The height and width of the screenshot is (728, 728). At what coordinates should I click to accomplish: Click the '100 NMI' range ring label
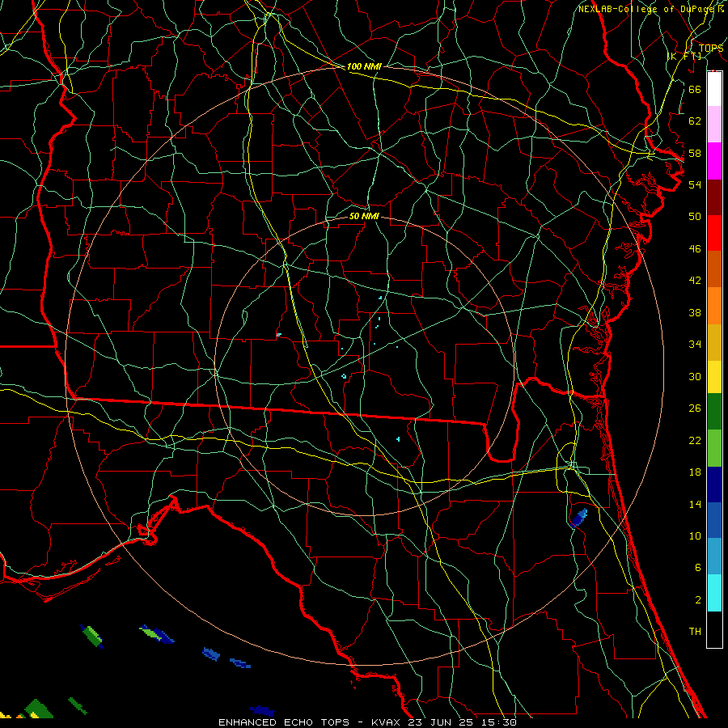pyautogui.click(x=364, y=66)
